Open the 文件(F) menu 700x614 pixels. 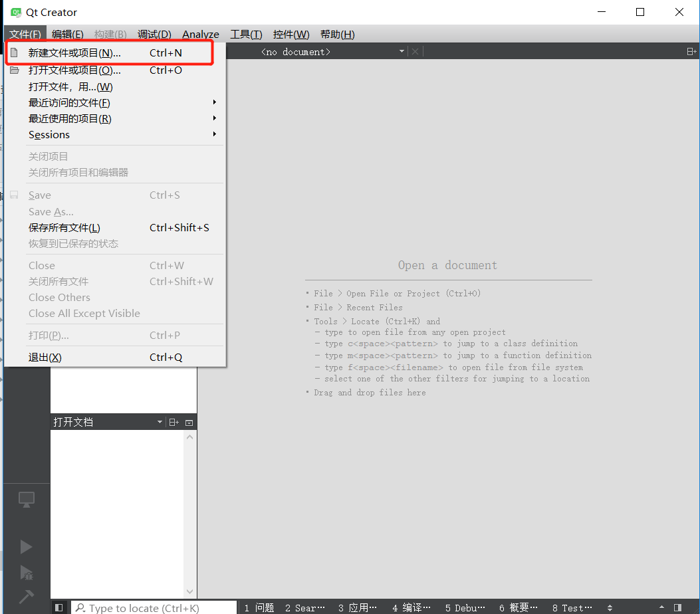pyautogui.click(x=25, y=35)
